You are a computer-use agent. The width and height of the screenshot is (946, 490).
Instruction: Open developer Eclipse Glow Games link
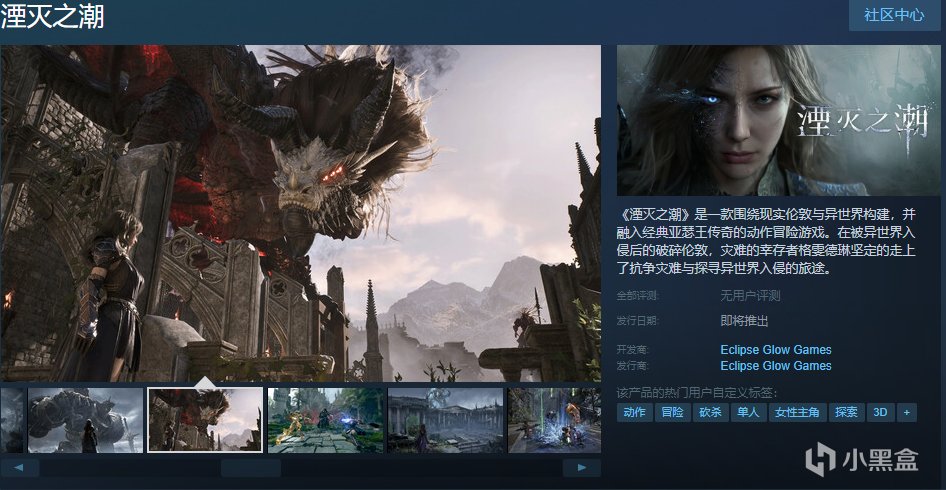[x=776, y=350]
